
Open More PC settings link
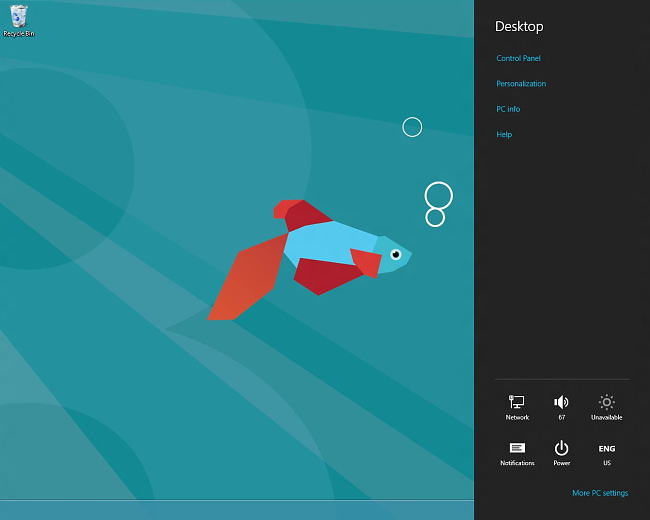[600, 493]
